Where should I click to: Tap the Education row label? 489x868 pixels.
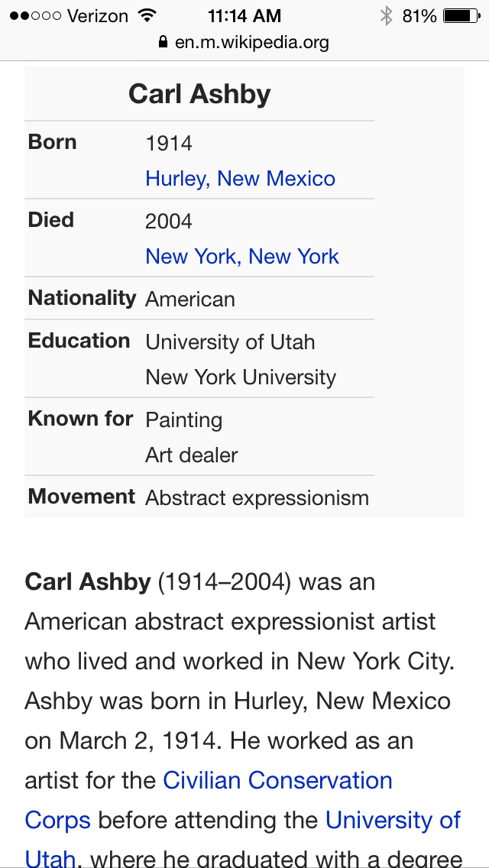point(79,341)
